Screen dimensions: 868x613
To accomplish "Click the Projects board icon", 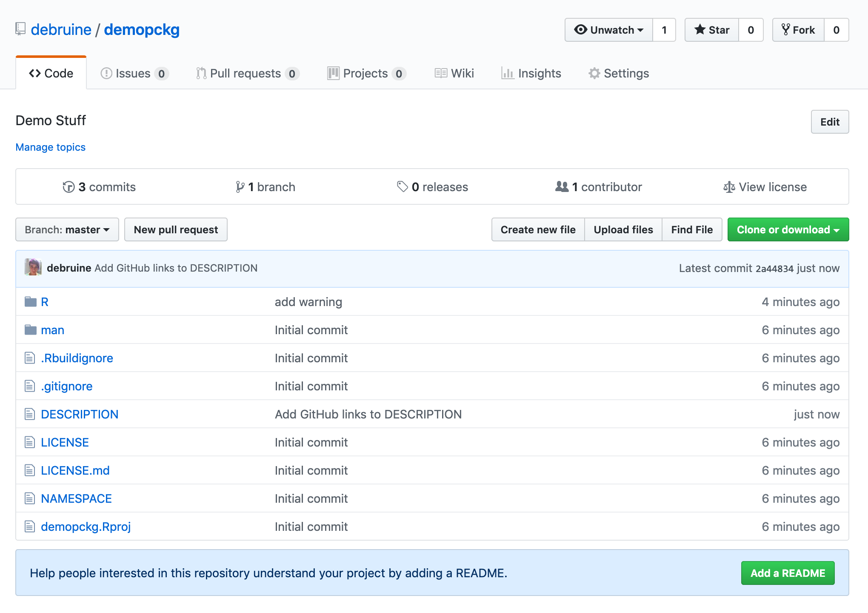I will point(333,74).
